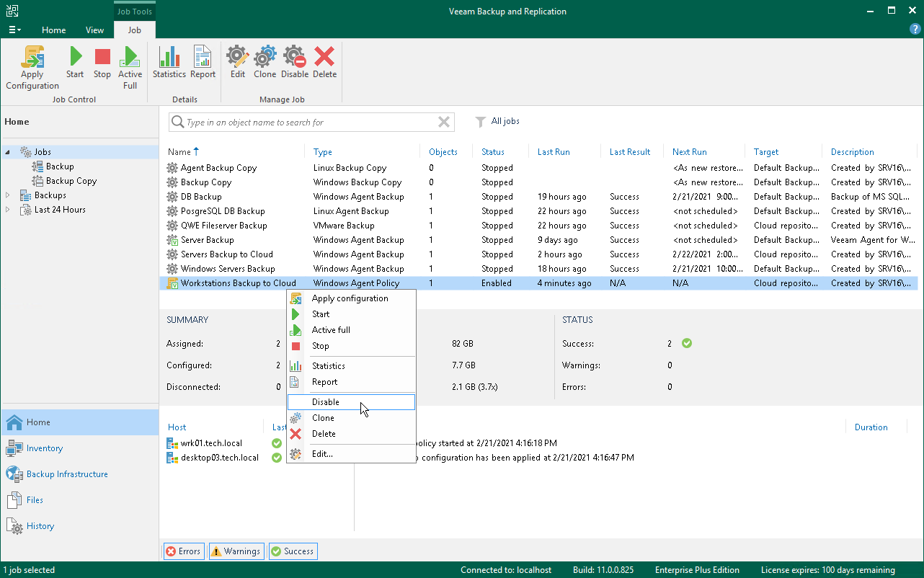This screenshot has height=578, width=924.
Task: Choose Delete in the context menu
Action: pyautogui.click(x=351, y=434)
